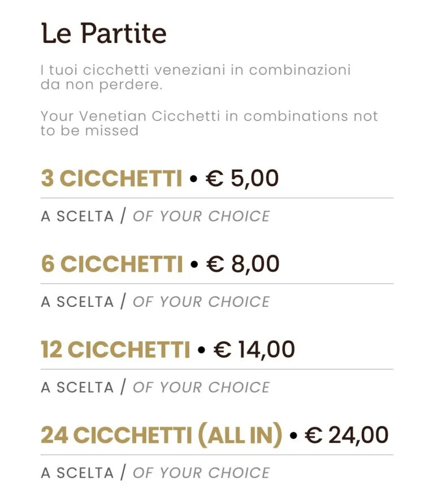Click 'OF YOUR CHOICE' under 24 Cicchetti
Screen dimensions: 434x504
(x=201, y=473)
